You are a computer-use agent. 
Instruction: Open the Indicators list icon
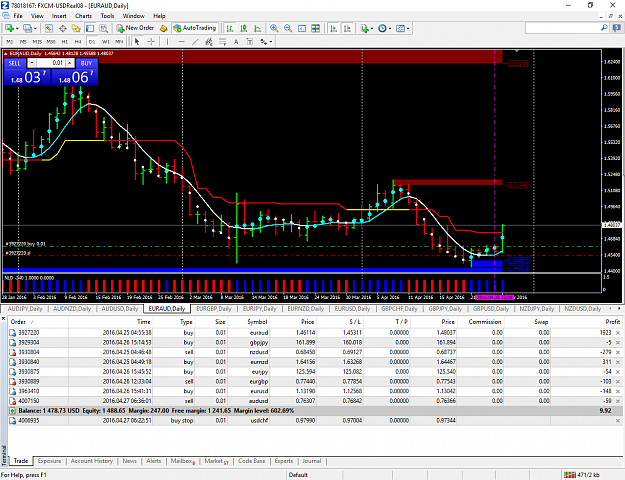point(364,28)
